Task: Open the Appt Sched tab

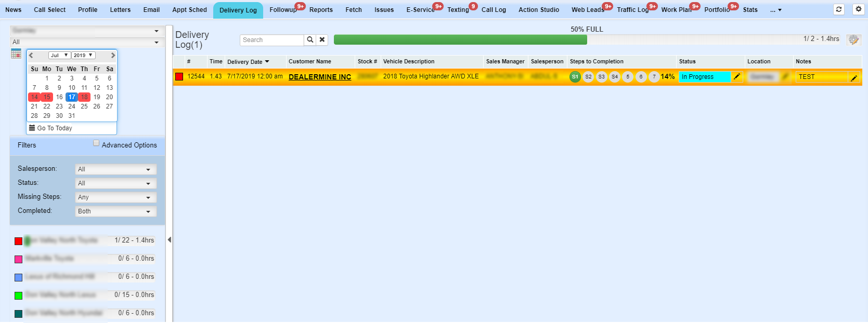Action: [189, 10]
